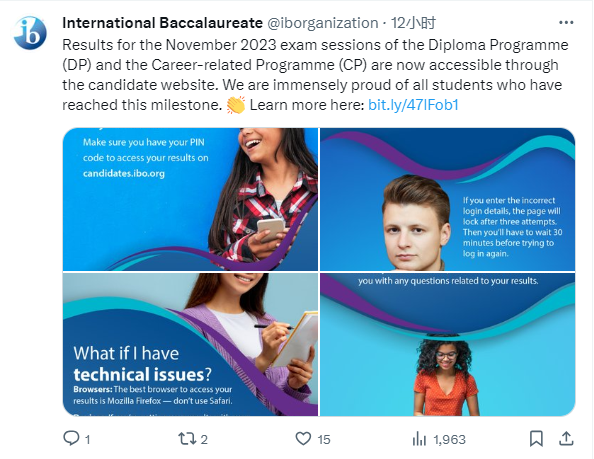Click the tweet body text
The height and width of the screenshot is (459, 594).
(315, 75)
